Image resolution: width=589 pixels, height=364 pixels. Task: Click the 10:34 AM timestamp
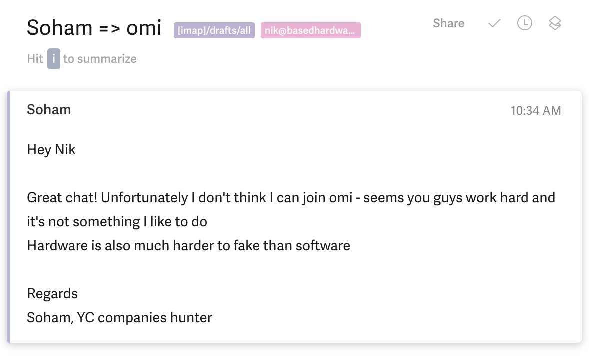coord(535,111)
